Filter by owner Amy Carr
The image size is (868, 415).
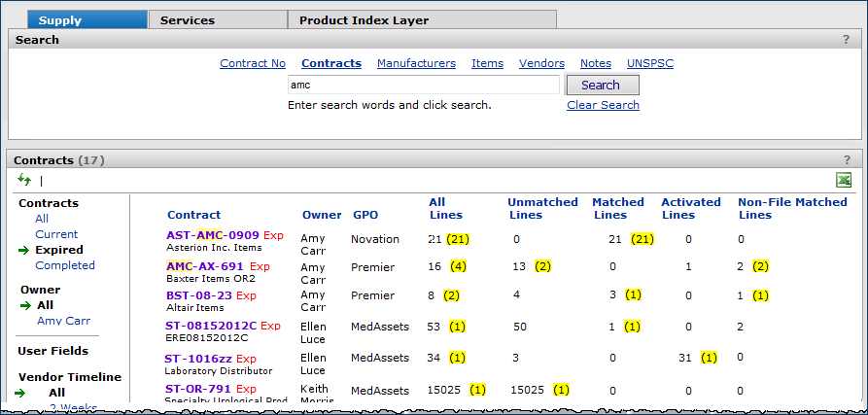click(64, 321)
